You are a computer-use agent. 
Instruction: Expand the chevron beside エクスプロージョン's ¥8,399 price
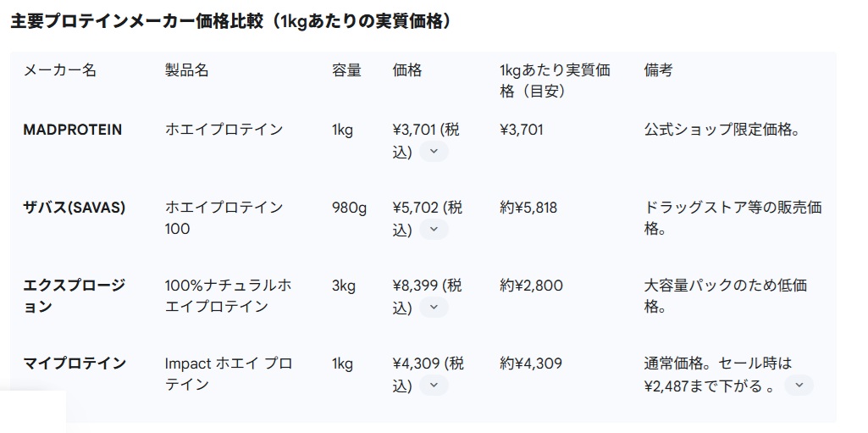(x=434, y=308)
